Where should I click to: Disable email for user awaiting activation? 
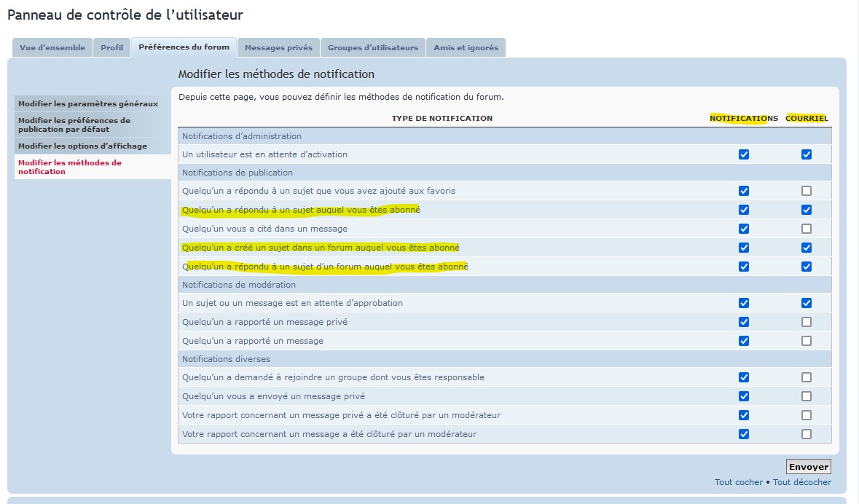pyautogui.click(x=807, y=154)
